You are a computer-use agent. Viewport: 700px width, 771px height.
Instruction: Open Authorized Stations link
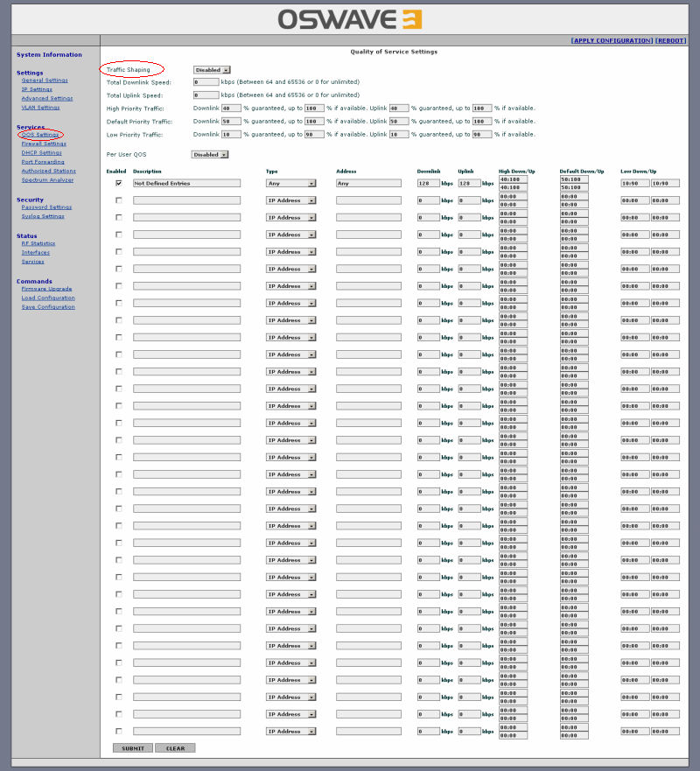49,171
